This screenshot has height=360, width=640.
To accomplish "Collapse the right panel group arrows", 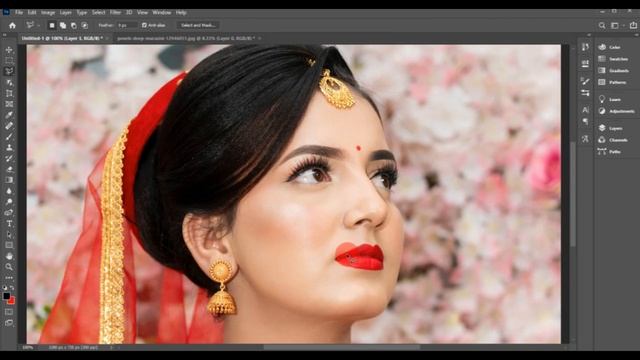I will 635,36.
